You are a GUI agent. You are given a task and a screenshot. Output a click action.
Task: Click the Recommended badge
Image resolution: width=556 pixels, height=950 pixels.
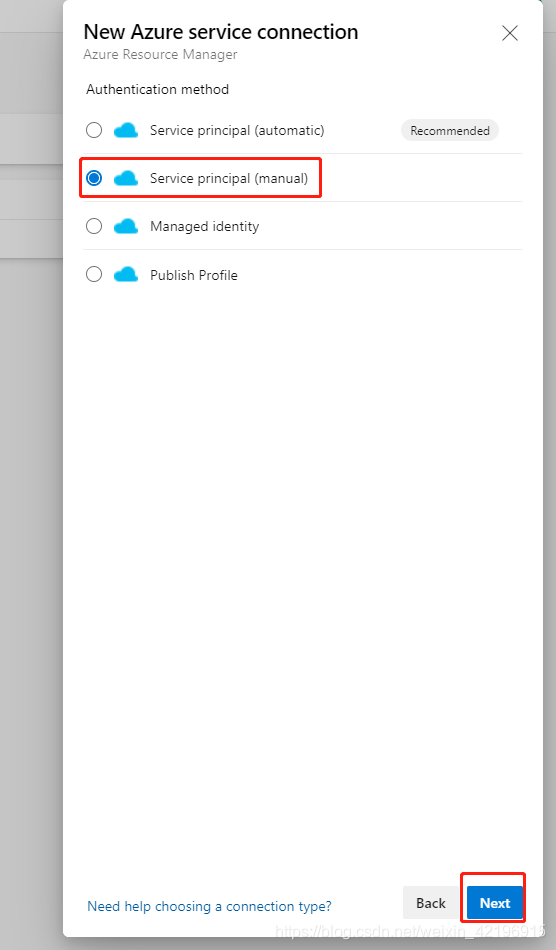click(x=450, y=130)
